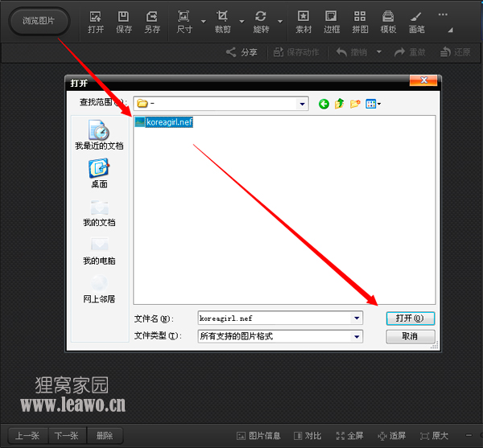Viewport: 483px width, 448px height.
Task: Select 适屏 fit-to-screen view
Action: 392,436
